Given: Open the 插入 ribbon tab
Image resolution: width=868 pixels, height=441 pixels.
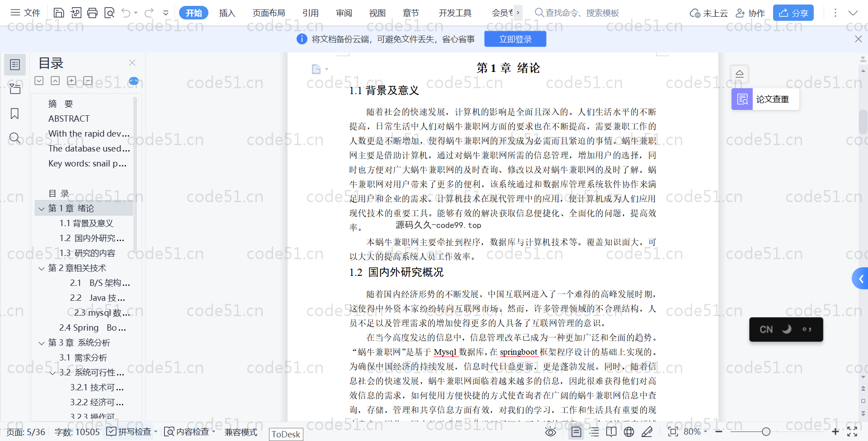Looking at the screenshot, I should coord(227,13).
